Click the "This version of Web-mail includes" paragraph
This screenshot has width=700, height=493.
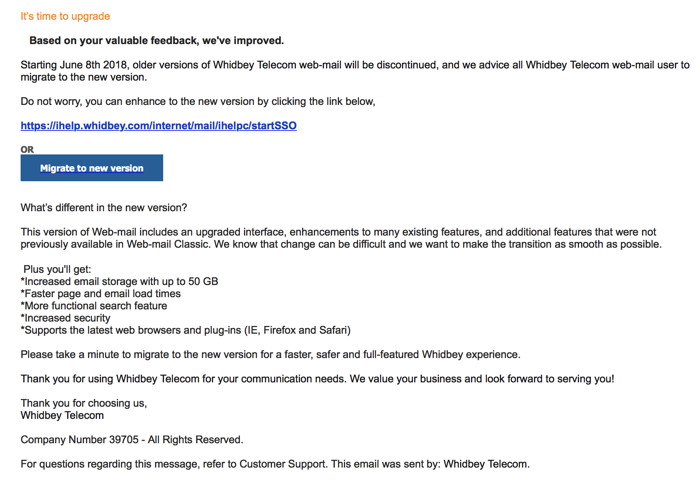click(x=340, y=238)
